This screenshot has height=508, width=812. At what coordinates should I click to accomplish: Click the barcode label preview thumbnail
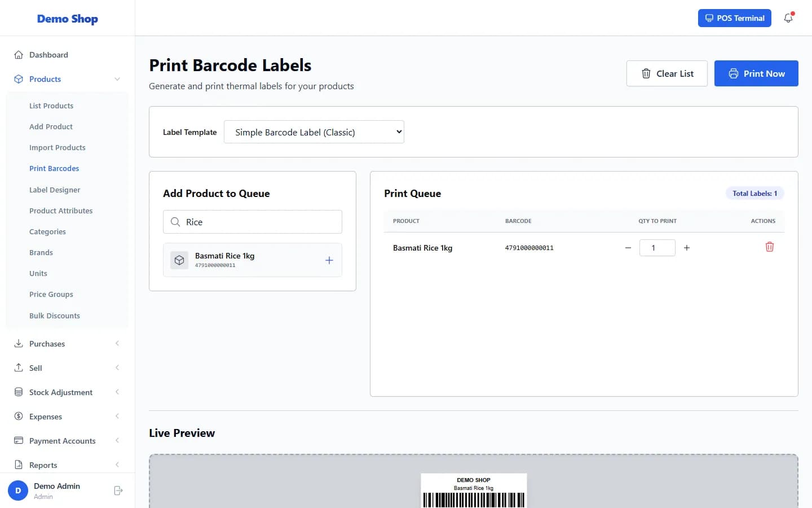click(474, 491)
